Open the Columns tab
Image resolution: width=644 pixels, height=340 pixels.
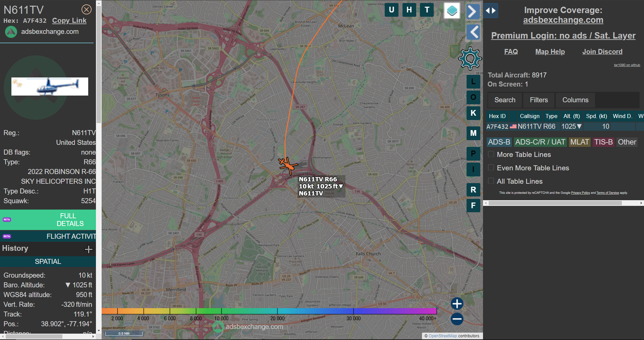click(575, 100)
